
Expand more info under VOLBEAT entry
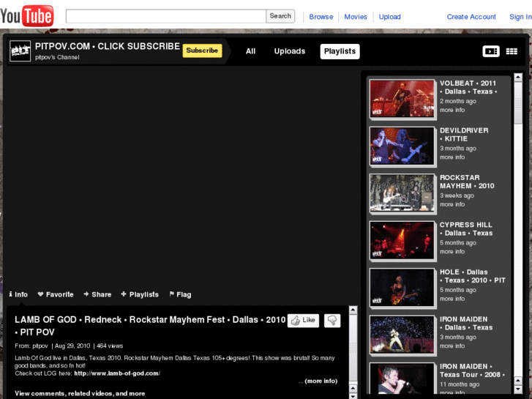(452, 110)
